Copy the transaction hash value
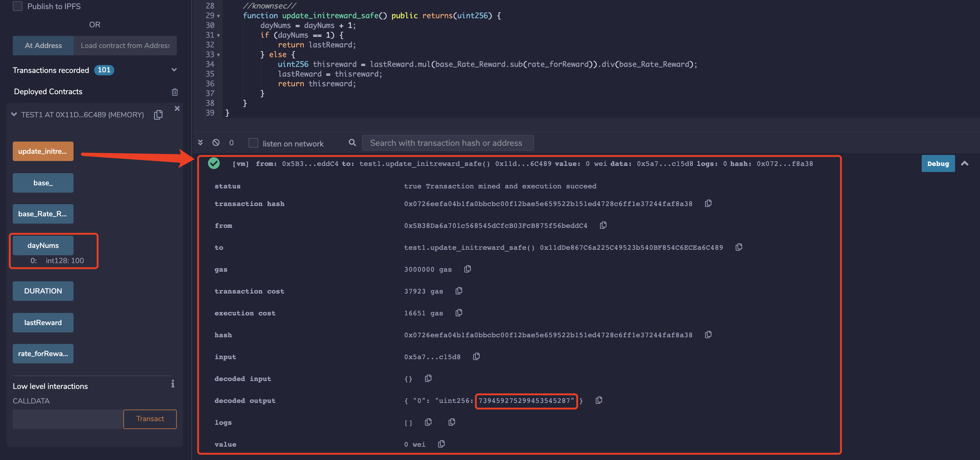The width and height of the screenshot is (980, 460). tap(708, 204)
